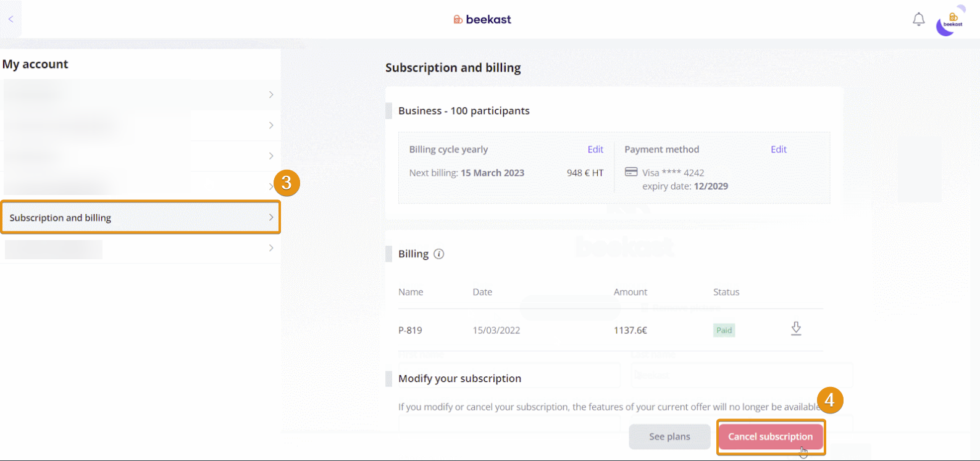
Task: Click the back arrow in the top-left corner
Action: tap(10, 19)
